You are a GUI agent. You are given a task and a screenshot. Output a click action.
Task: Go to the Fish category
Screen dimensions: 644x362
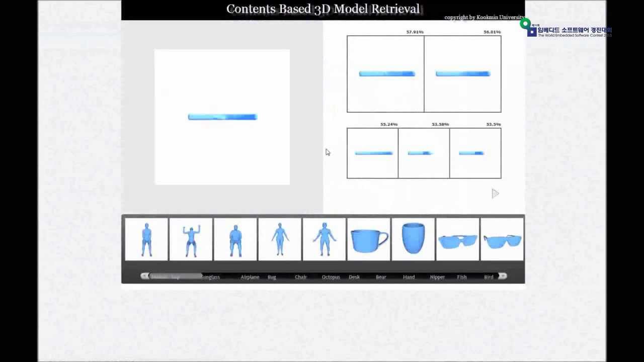(x=462, y=277)
